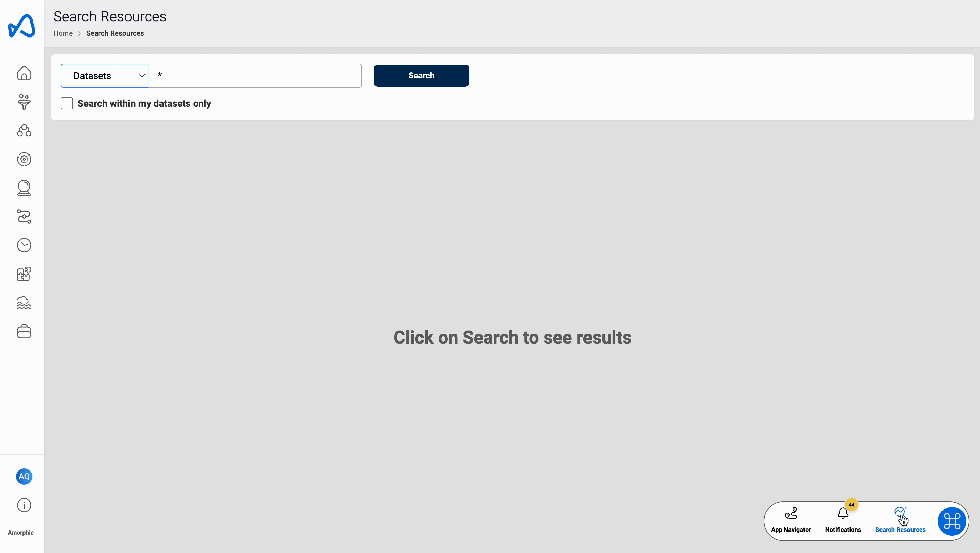Open App Navigator panel
This screenshot has height=553, width=980.
click(x=791, y=519)
